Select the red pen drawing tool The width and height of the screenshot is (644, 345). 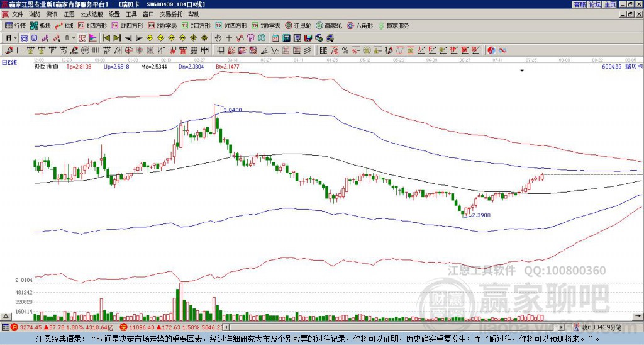8,50
